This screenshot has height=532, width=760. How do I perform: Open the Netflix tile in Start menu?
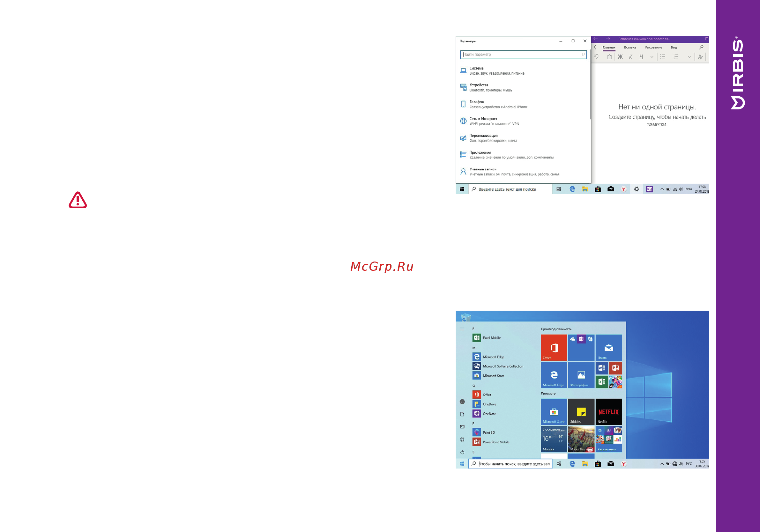tap(609, 411)
